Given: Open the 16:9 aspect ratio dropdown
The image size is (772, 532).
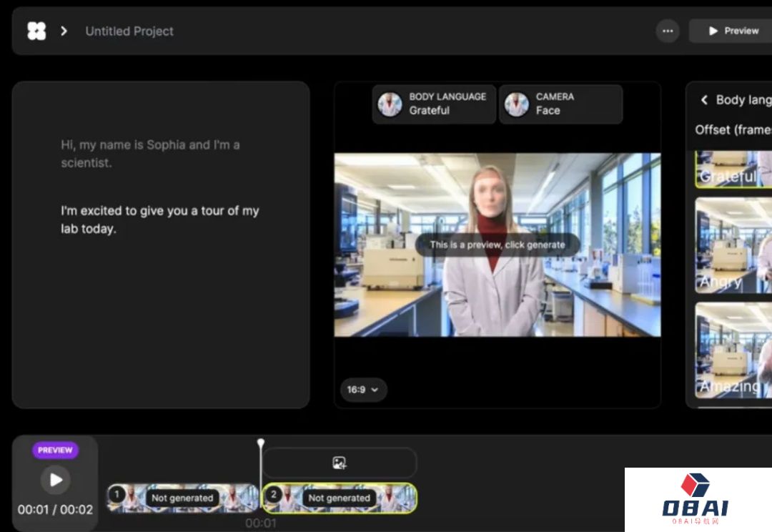Looking at the screenshot, I should 363,390.
